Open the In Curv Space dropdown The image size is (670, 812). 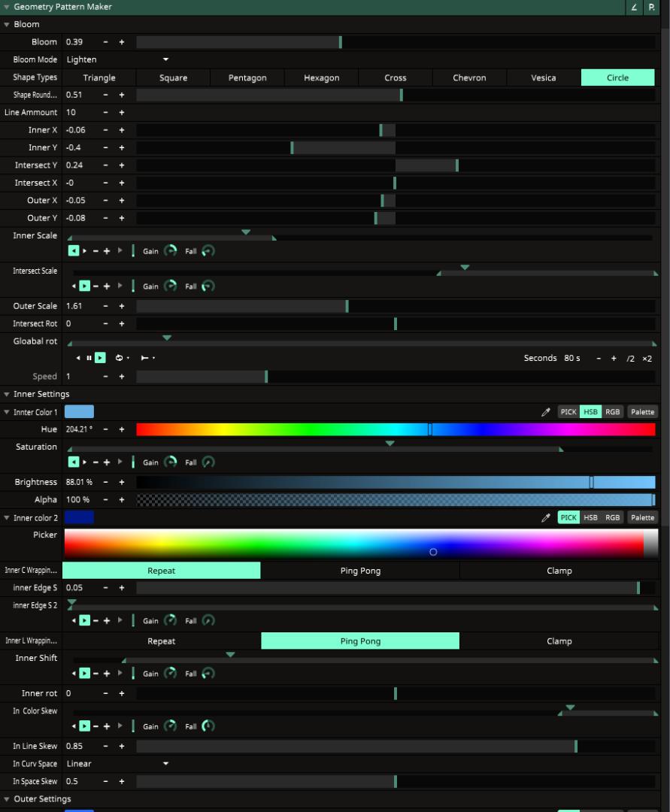pyautogui.click(x=117, y=764)
